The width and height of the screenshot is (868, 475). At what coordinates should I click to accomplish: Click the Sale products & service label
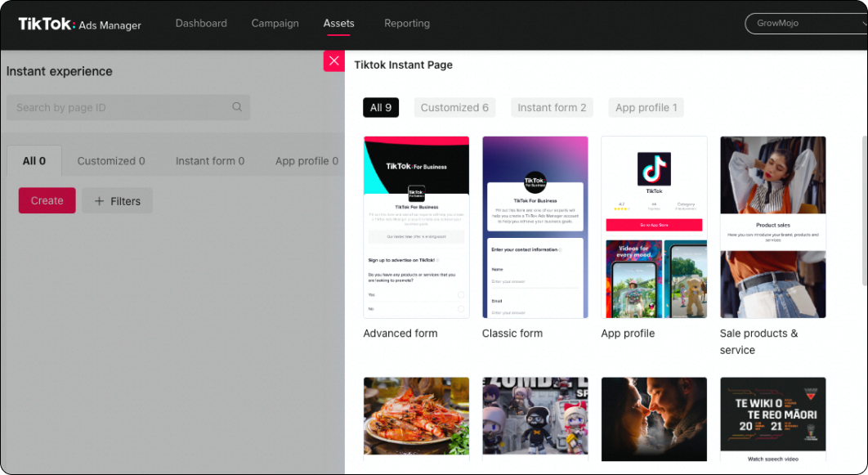click(x=759, y=342)
